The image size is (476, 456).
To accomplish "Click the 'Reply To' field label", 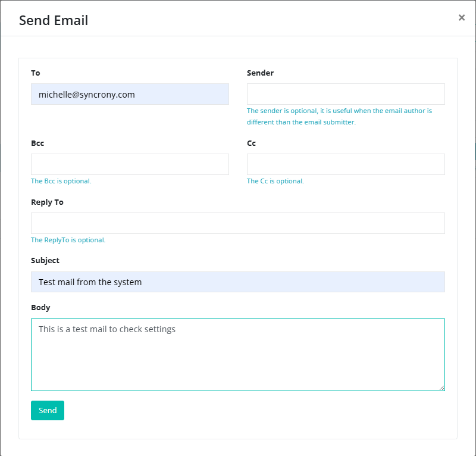I will pos(47,202).
